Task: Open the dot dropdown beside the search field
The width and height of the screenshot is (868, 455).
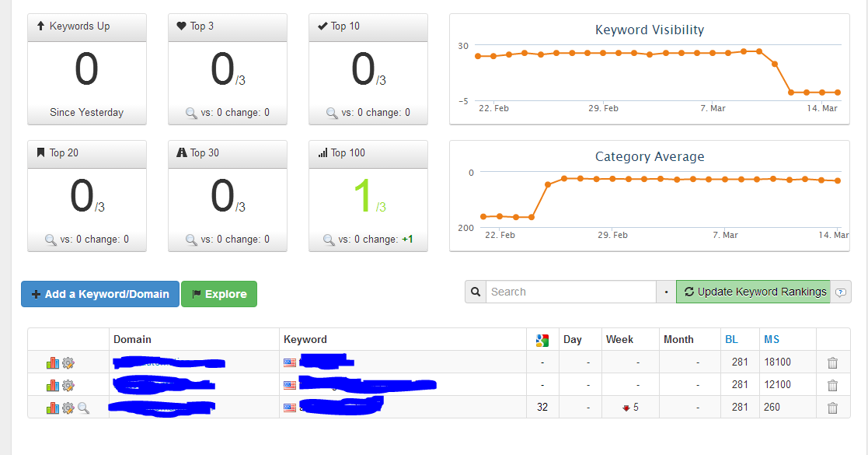Action: [x=666, y=292]
